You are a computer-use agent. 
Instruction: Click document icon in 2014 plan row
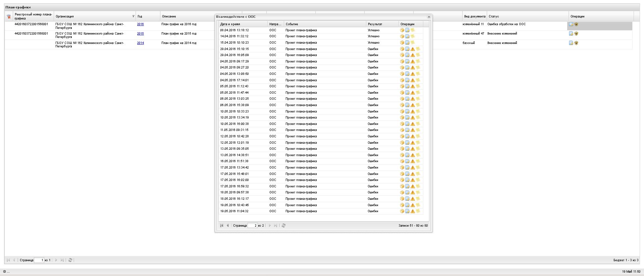coord(571,43)
